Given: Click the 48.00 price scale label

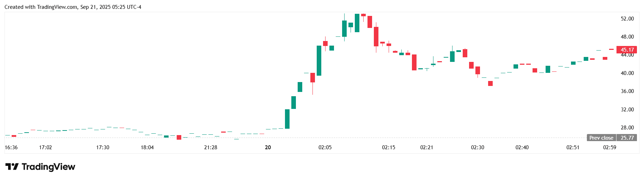Looking at the screenshot, I should coord(627,37).
